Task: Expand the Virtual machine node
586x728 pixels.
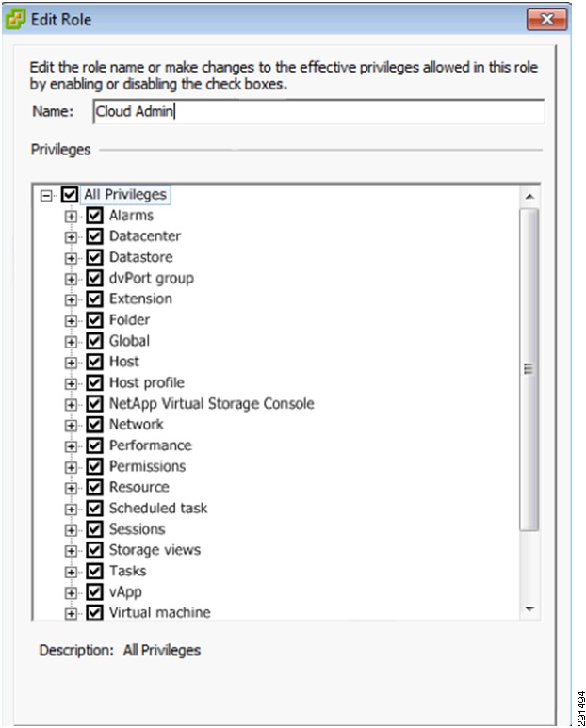Action: pos(71,614)
